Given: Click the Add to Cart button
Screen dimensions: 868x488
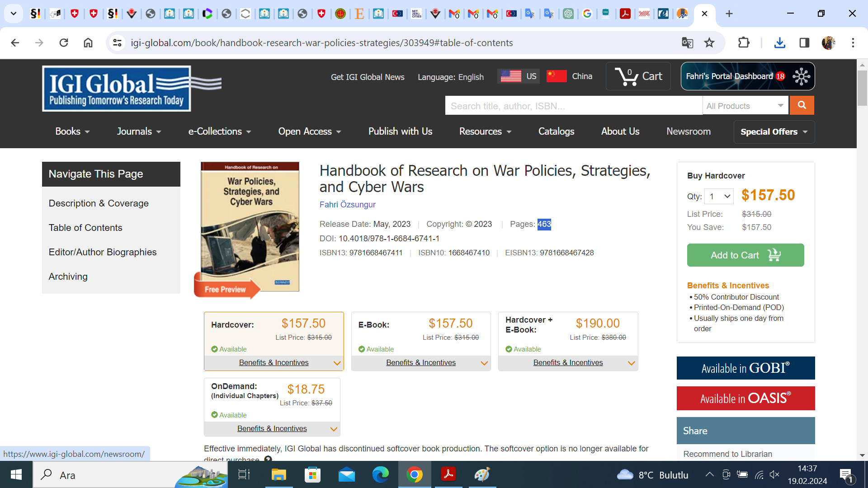Looking at the screenshot, I should 745,255.
